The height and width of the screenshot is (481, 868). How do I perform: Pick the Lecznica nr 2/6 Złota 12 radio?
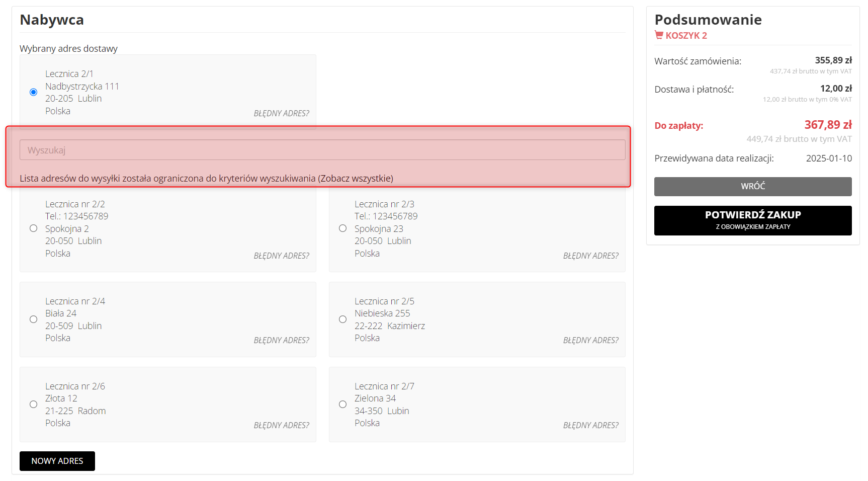click(33, 405)
